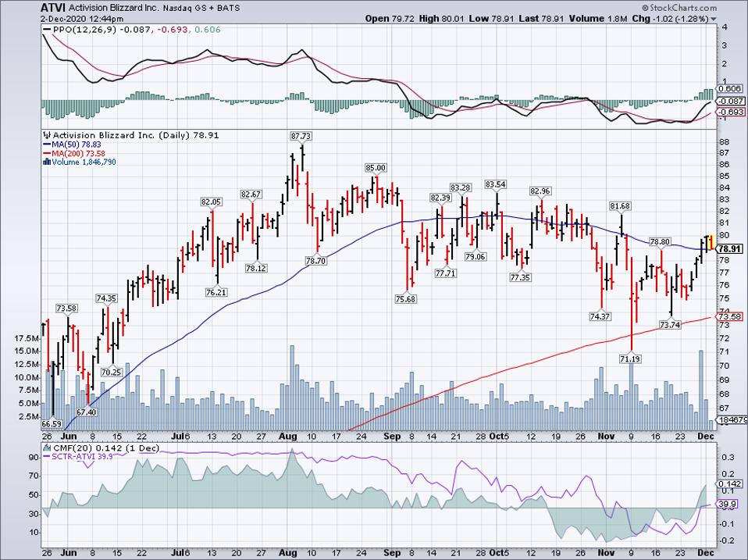
Task: Click the green 0.606 value in the PPO legend
Action: (x=207, y=30)
